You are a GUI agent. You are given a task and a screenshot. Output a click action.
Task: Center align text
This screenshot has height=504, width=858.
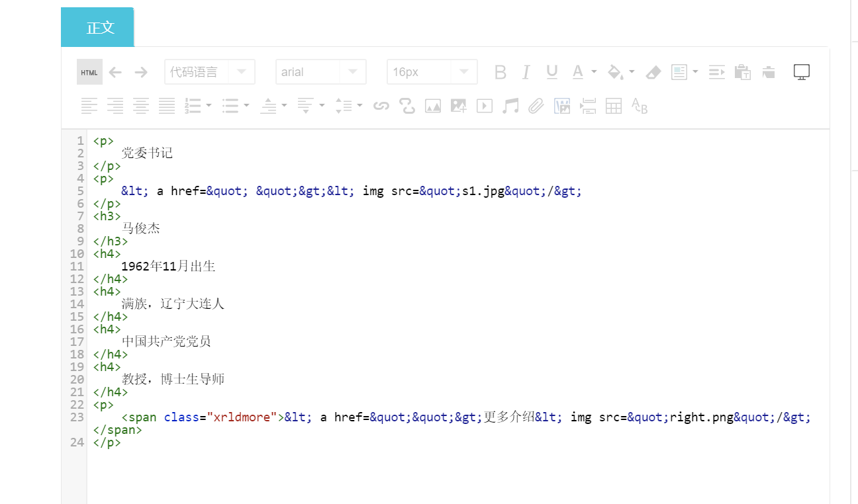[141, 105]
